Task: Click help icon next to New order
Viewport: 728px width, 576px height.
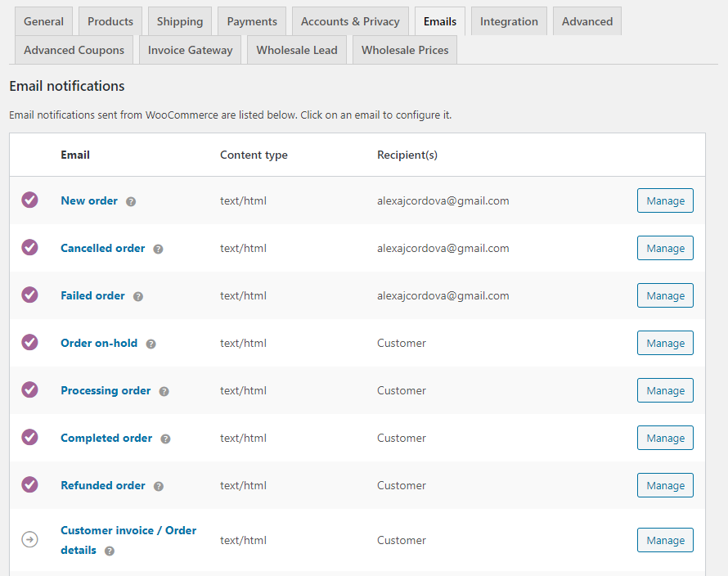Action: click(131, 201)
